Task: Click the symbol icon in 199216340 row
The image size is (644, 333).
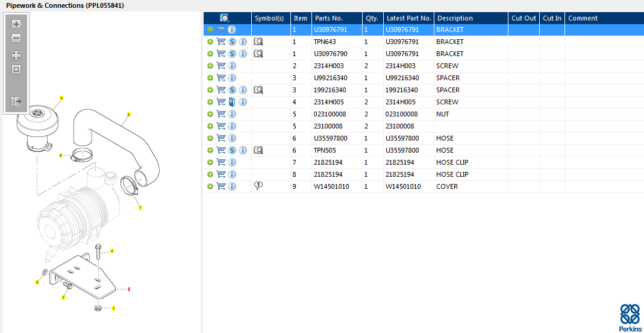Action: point(258,90)
